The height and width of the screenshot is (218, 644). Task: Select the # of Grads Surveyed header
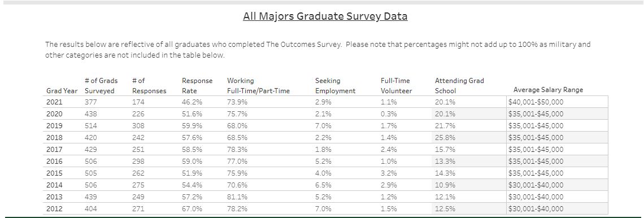pos(102,86)
